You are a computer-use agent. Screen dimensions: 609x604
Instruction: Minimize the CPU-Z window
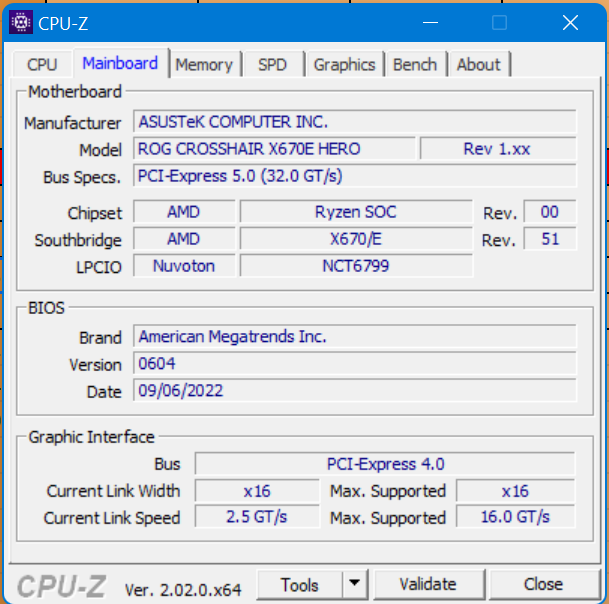pyautogui.click(x=430, y=23)
